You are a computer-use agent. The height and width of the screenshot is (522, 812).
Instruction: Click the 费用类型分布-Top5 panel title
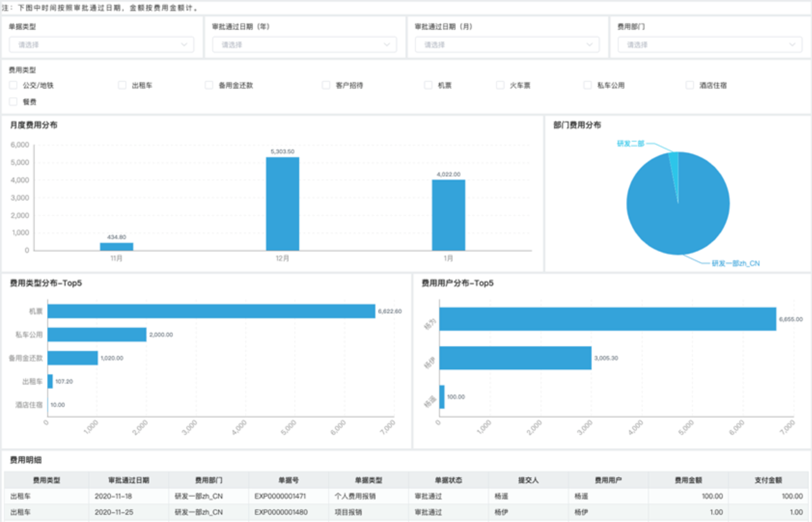(x=46, y=283)
